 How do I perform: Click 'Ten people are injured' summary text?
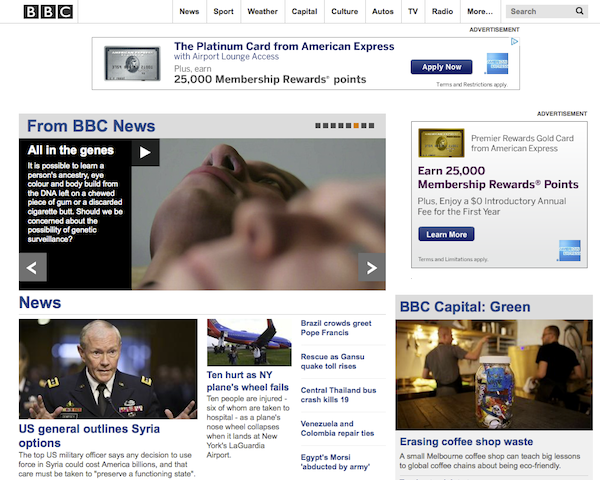point(248,427)
